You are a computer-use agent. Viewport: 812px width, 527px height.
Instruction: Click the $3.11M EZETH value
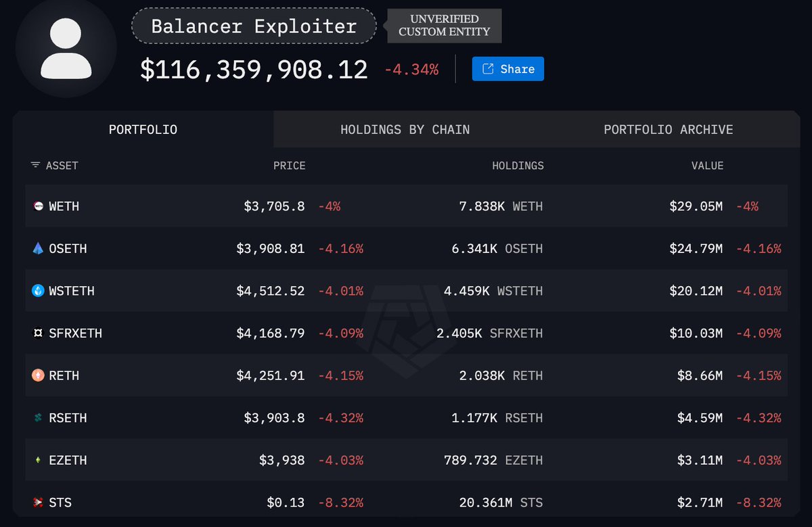(700, 460)
